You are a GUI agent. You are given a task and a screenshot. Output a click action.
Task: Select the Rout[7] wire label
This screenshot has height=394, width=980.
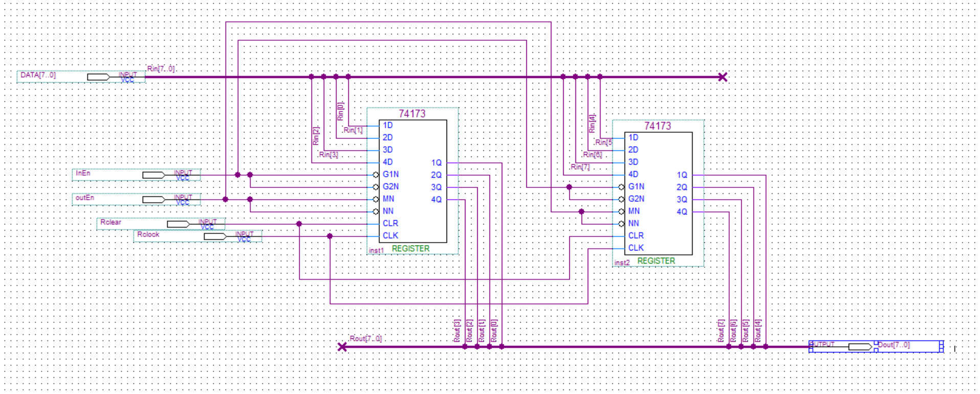point(721,331)
